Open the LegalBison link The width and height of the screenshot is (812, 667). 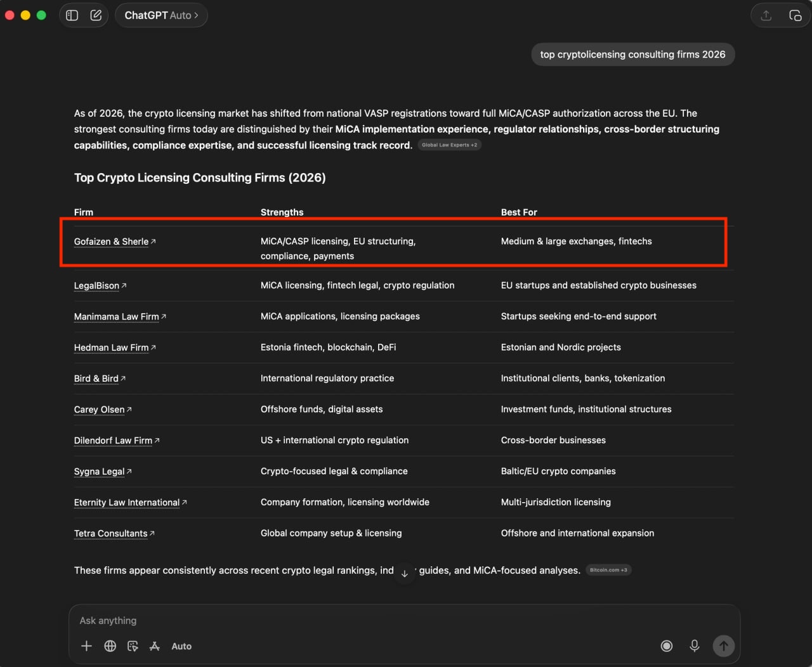pos(100,286)
